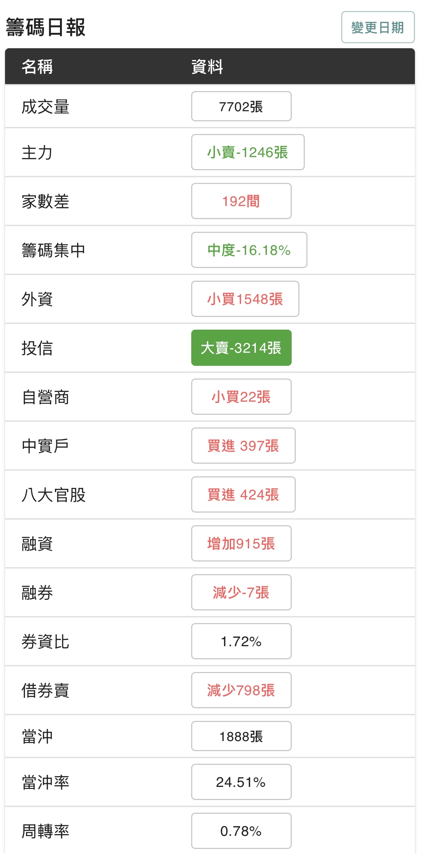Viewport: 430px width, 868px height.
Task: Tap the 減少798張 borrowed selling box
Action: click(x=241, y=690)
